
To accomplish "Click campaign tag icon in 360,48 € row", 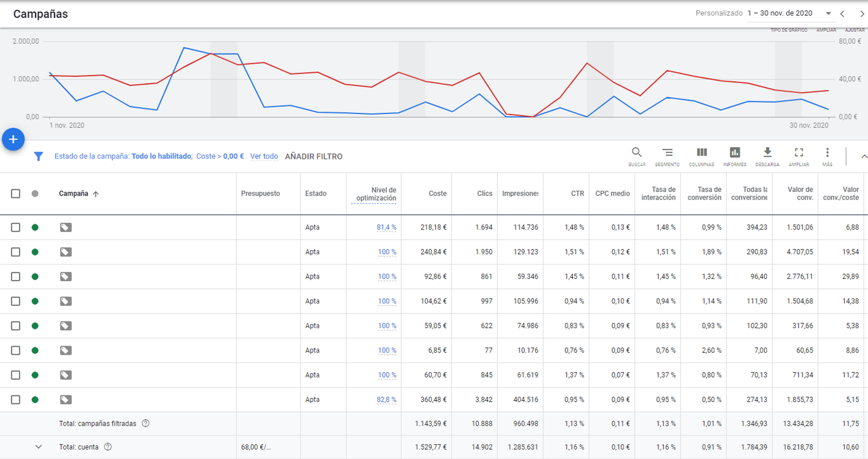I will pos(66,400).
